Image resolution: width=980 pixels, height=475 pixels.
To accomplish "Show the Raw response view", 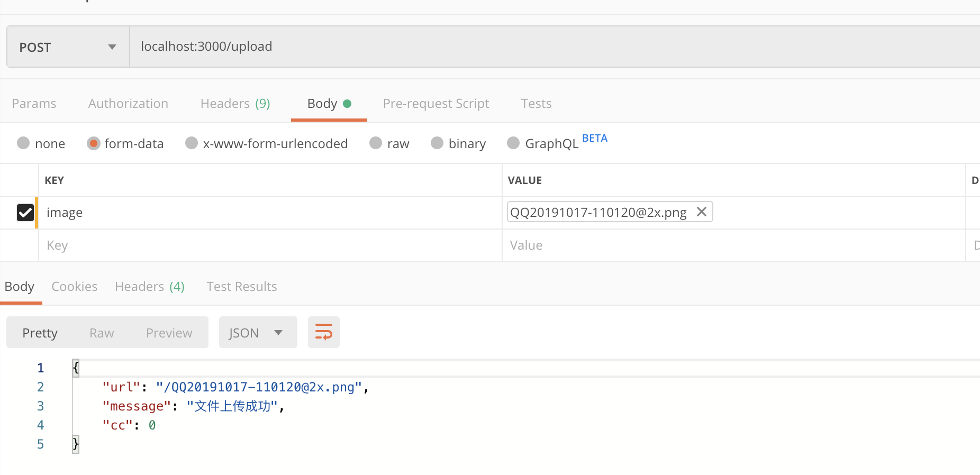I will point(102,333).
